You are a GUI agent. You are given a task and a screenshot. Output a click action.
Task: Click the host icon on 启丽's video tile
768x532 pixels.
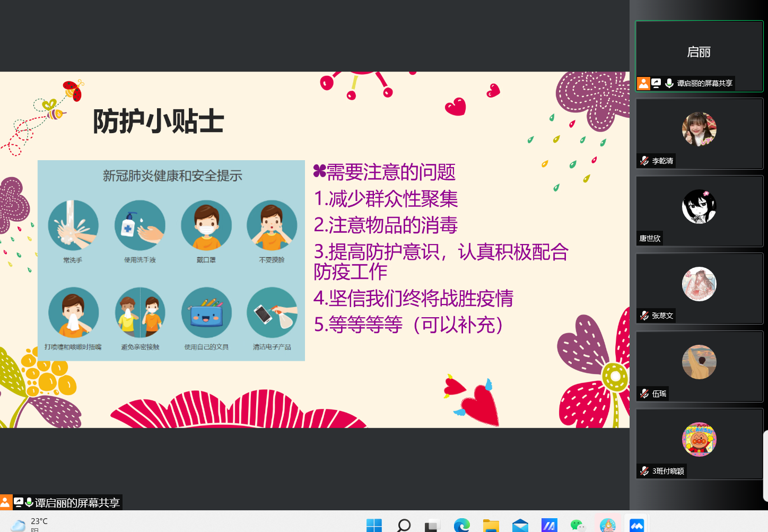(643, 83)
